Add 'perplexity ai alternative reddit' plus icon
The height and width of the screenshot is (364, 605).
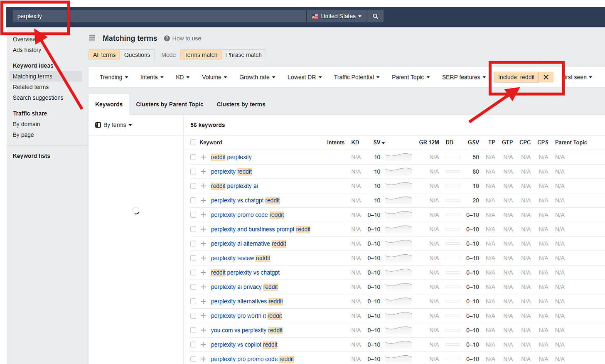[x=203, y=243]
